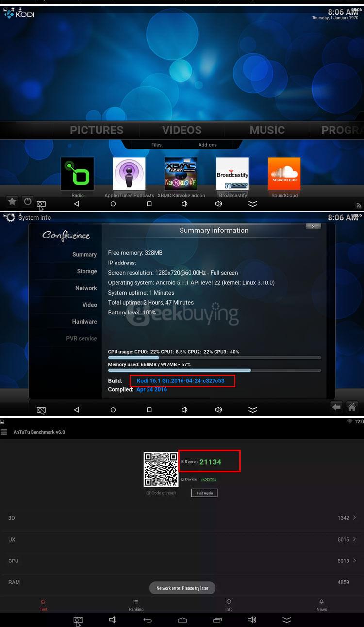Screen dimensions: 364x627
Task: Click the Memory used progress bar
Action: click(215, 370)
